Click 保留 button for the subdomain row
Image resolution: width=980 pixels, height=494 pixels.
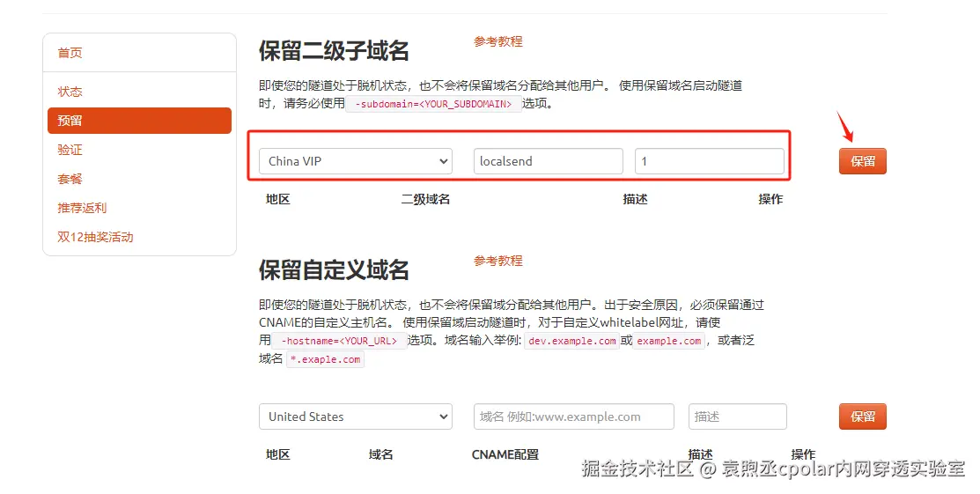[863, 161]
